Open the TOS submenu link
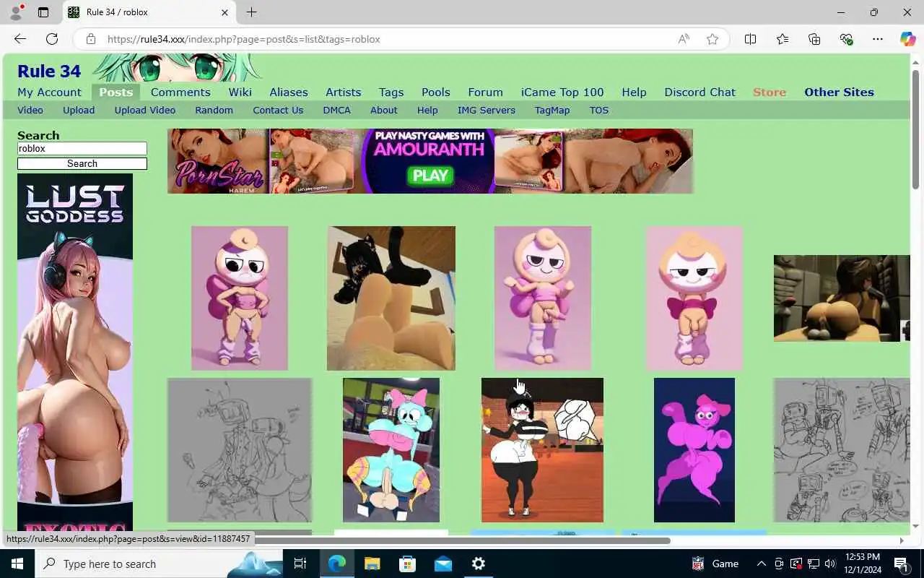Viewport: 924px width, 578px height. pyautogui.click(x=599, y=111)
